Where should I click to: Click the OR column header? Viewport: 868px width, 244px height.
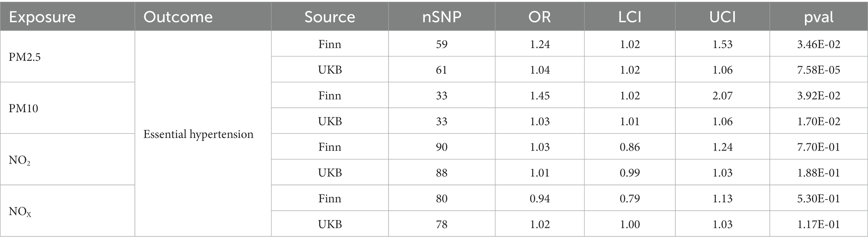[x=539, y=17]
